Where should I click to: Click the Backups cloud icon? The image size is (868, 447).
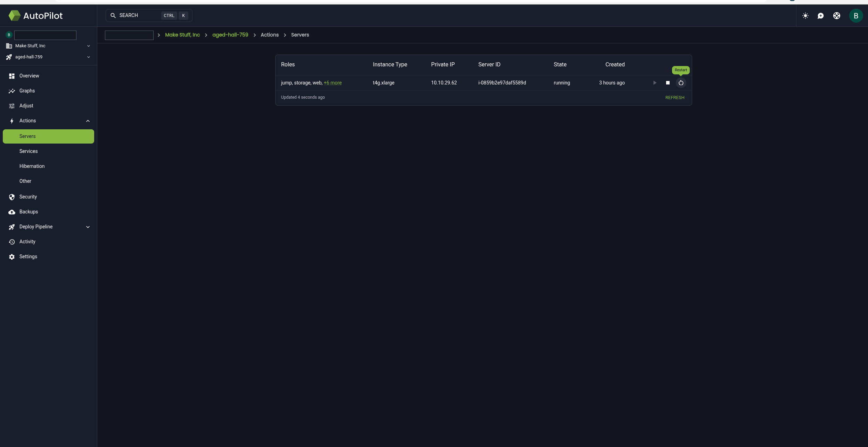point(12,212)
